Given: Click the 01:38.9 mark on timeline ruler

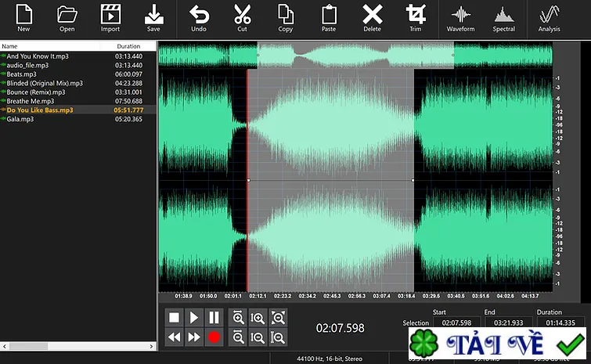Looking at the screenshot, I should point(183,296).
